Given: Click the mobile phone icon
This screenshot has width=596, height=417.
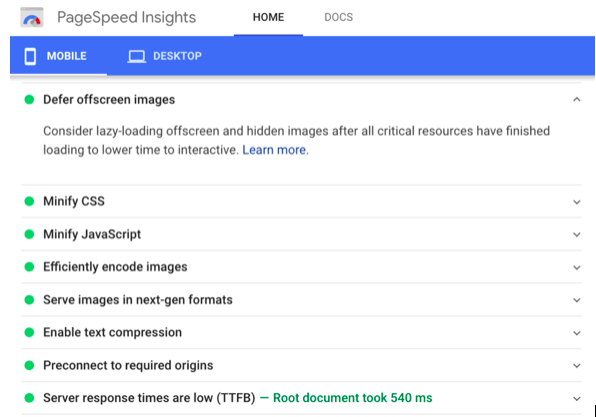Looking at the screenshot, I should point(30,56).
